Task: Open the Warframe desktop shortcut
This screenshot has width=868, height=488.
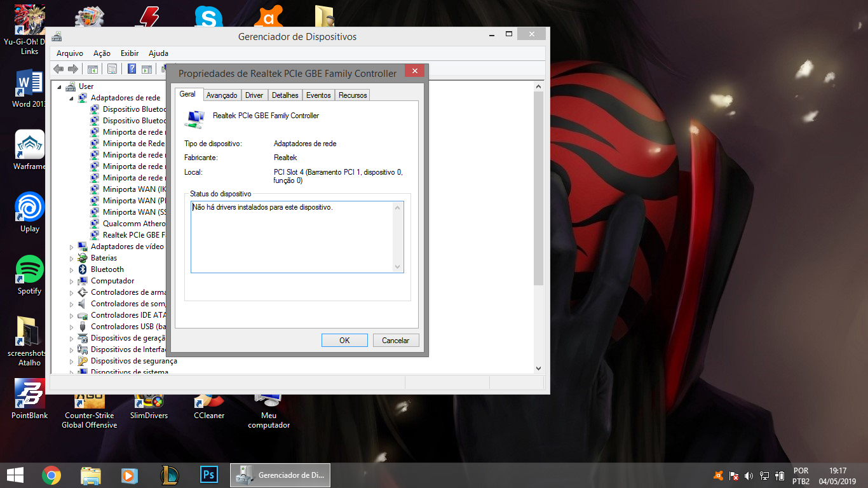Action: [29, 151]
